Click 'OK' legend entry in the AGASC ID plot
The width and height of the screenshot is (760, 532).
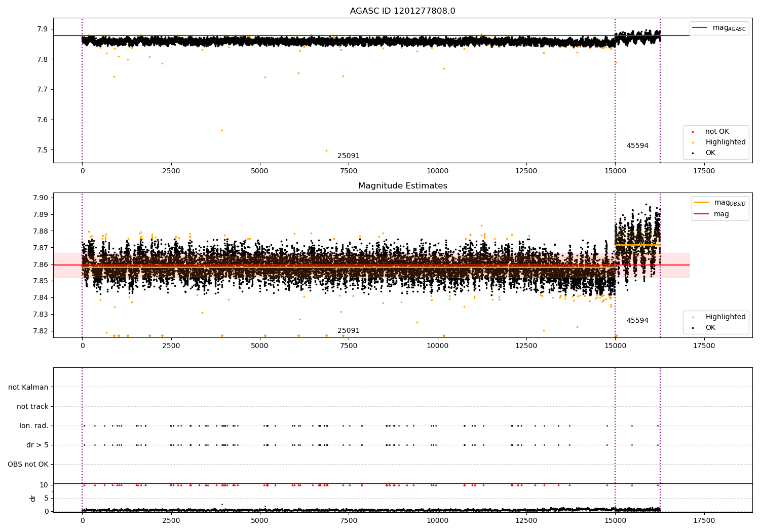(x=710, y=153)
